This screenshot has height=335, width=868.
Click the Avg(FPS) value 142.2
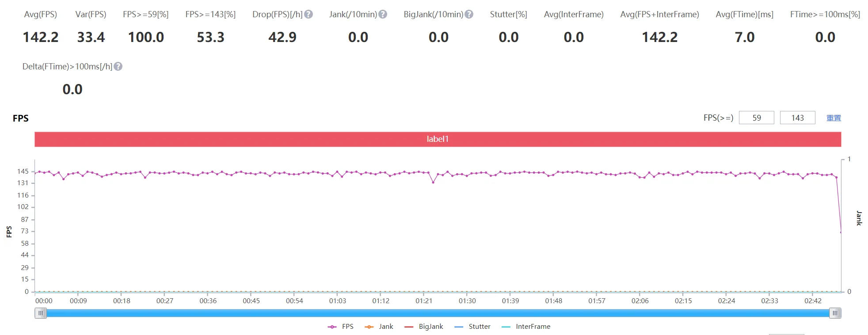(x=41, y=37)
